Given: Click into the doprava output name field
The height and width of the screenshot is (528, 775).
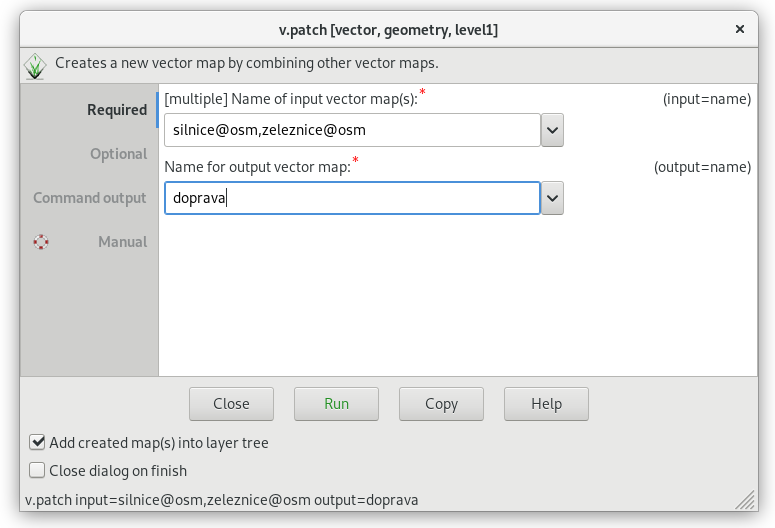Looking at the screenshot, I should point(352,198).
